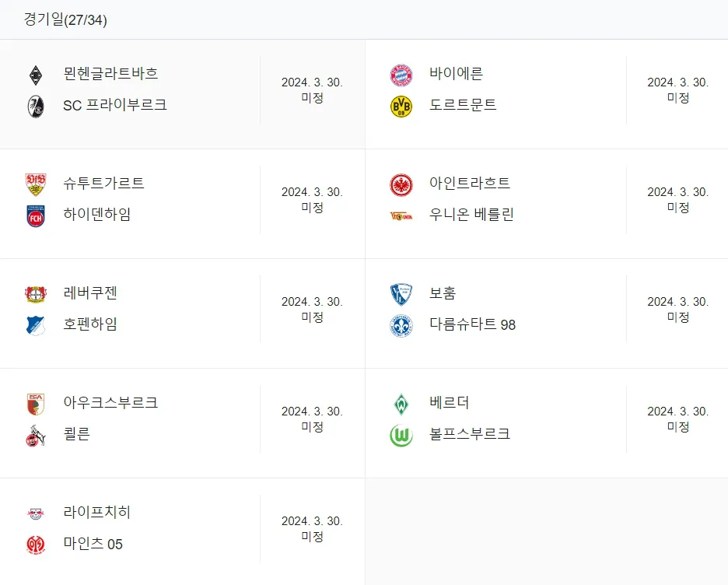The image size is (728, 585).
Task: Open the 레버쿠젠 team name link
Action: (x=90, y=293)
